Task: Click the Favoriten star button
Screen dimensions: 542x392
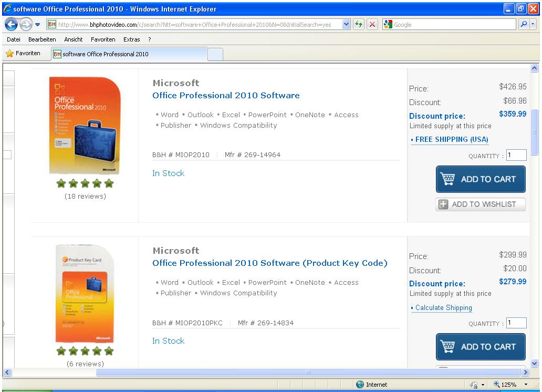Action: click(23, 53)
